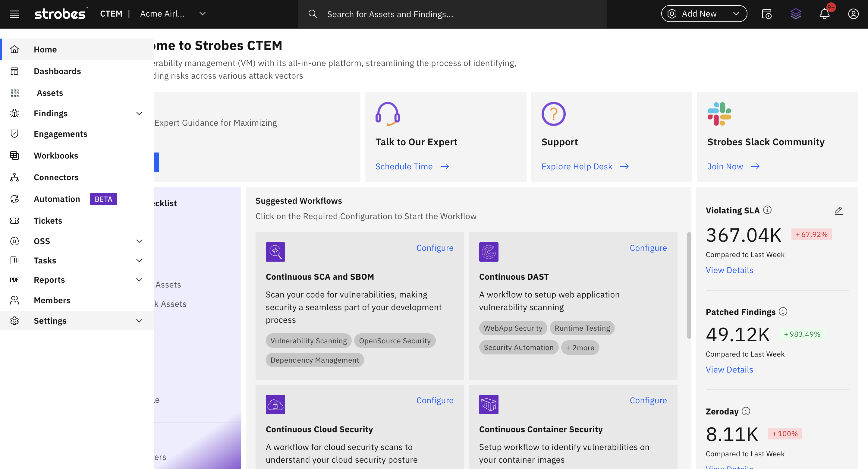Click the Tasks kanban icon

[14, 260]
